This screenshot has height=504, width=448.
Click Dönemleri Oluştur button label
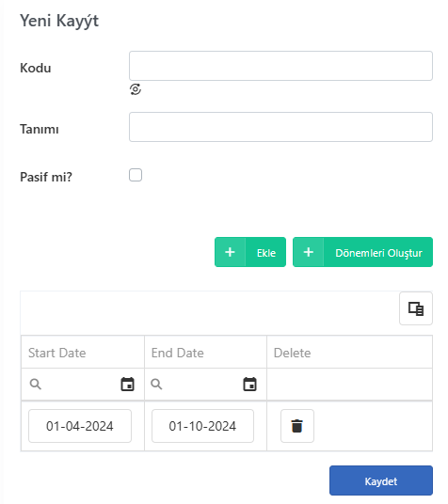pyautogui.click(x=378, y=253)
